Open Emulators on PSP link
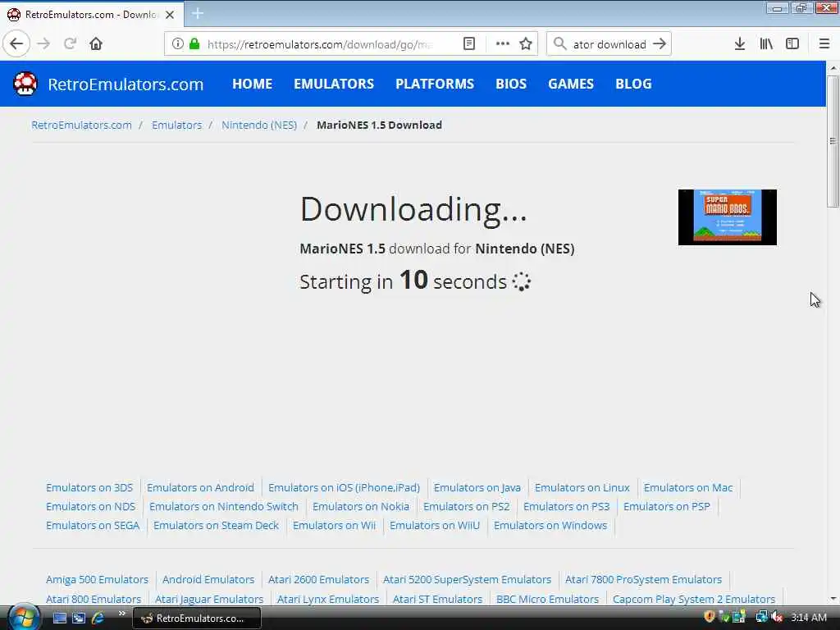 click(666, 506)
